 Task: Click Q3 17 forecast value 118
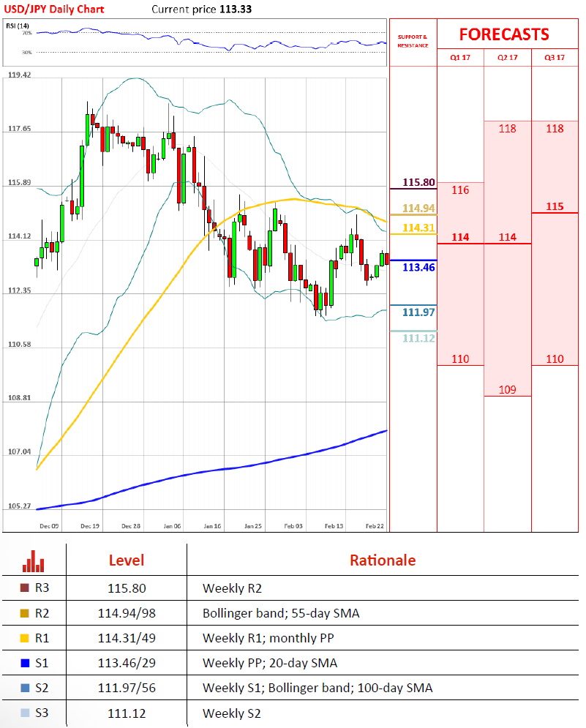[555, 129]
